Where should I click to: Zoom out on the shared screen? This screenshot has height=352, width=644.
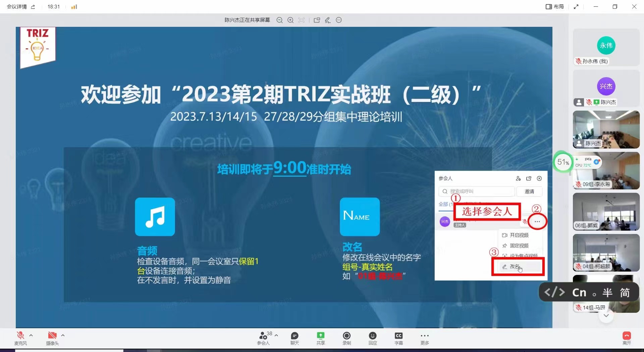coord(279,20)
